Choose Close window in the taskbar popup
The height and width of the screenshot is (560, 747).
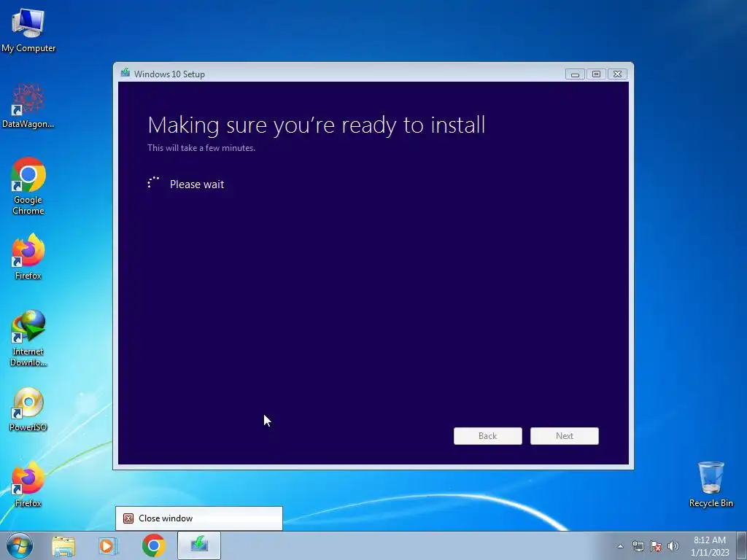click(198, 518)
